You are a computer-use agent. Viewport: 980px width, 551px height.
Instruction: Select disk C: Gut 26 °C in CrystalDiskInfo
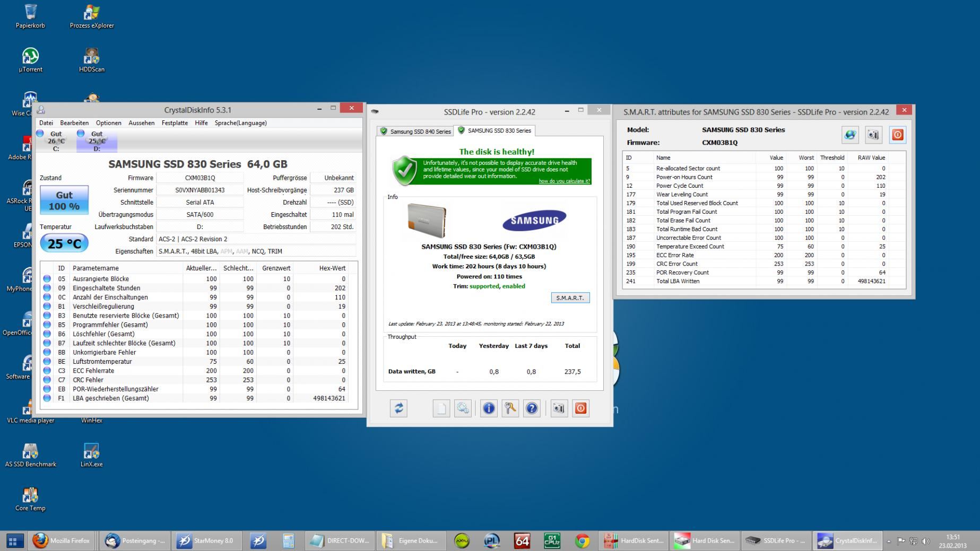(x=56, y=141)
